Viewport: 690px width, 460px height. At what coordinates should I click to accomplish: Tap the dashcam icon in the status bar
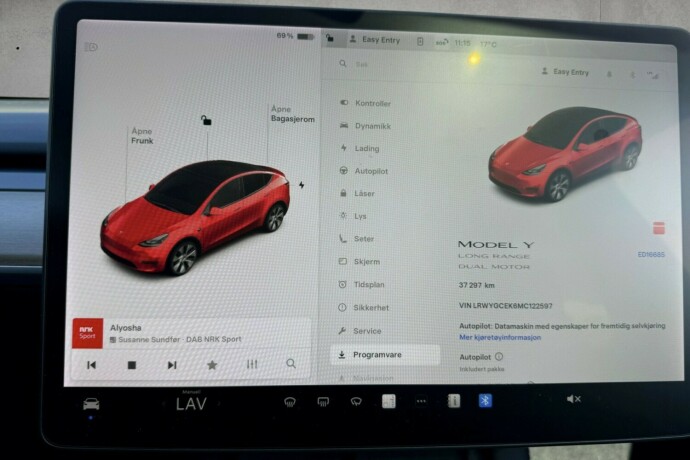point(420,42)
